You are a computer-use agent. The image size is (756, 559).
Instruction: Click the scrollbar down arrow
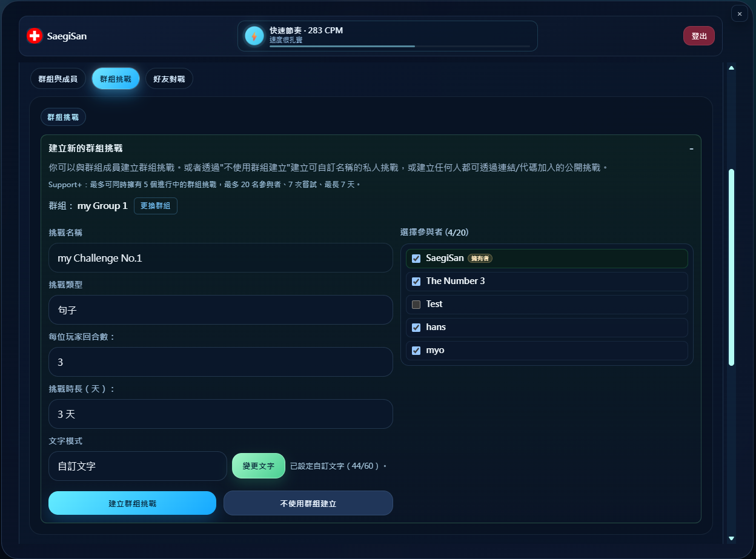731,538
